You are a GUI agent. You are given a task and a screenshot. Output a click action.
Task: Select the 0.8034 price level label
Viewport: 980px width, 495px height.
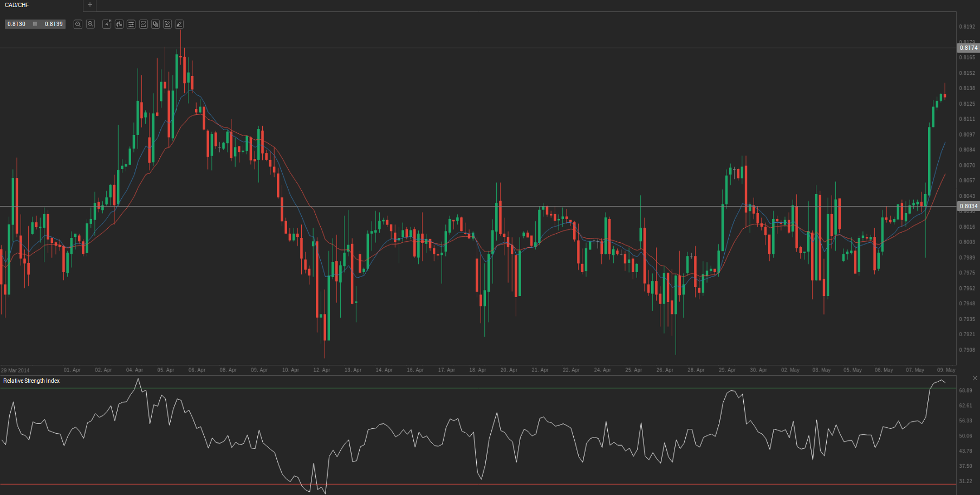tap(968, 206)
